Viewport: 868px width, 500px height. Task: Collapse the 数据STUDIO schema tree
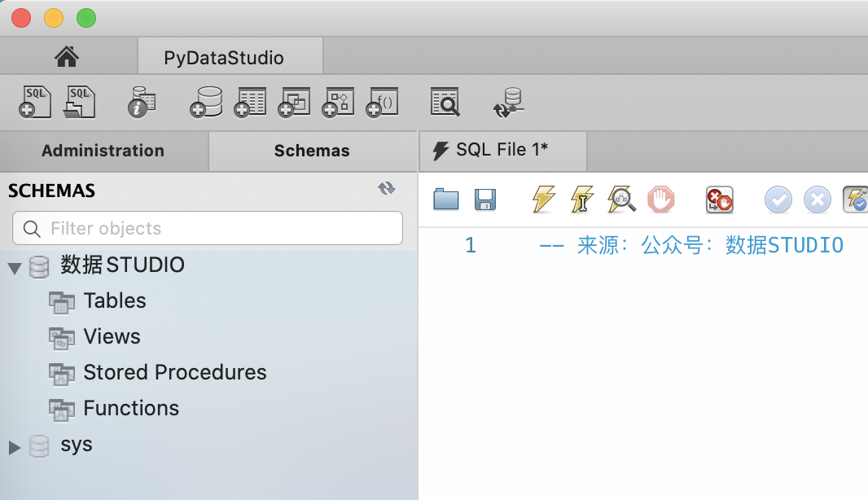click(15, 266)
